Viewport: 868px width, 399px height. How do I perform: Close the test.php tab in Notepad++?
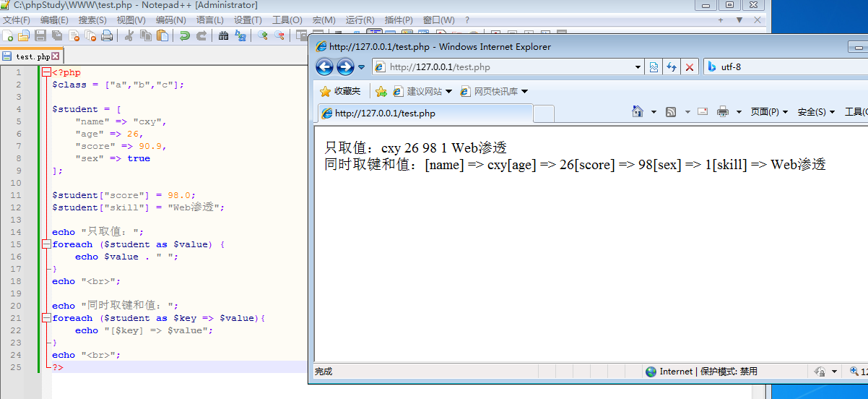(56, 56)
